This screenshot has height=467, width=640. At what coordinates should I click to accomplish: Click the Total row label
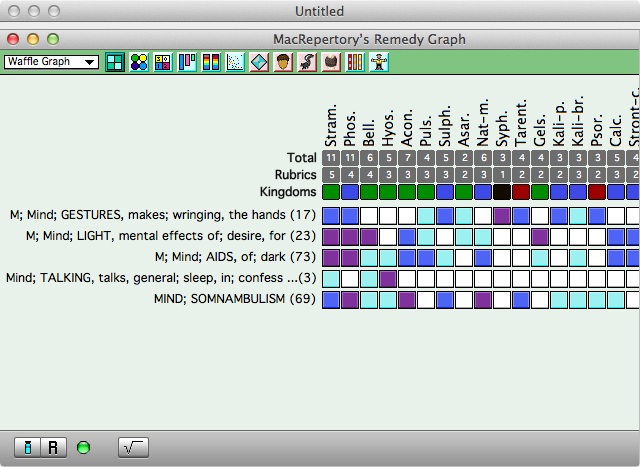point(301,158)
